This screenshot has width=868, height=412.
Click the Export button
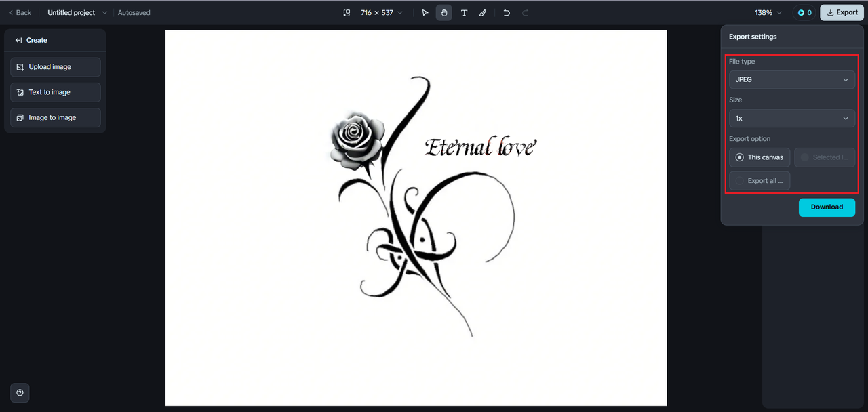(x=842, y=13)
